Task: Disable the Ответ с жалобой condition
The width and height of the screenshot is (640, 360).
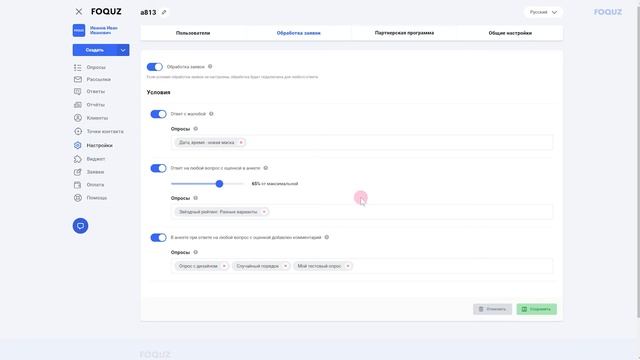Action: click(158, 114)
